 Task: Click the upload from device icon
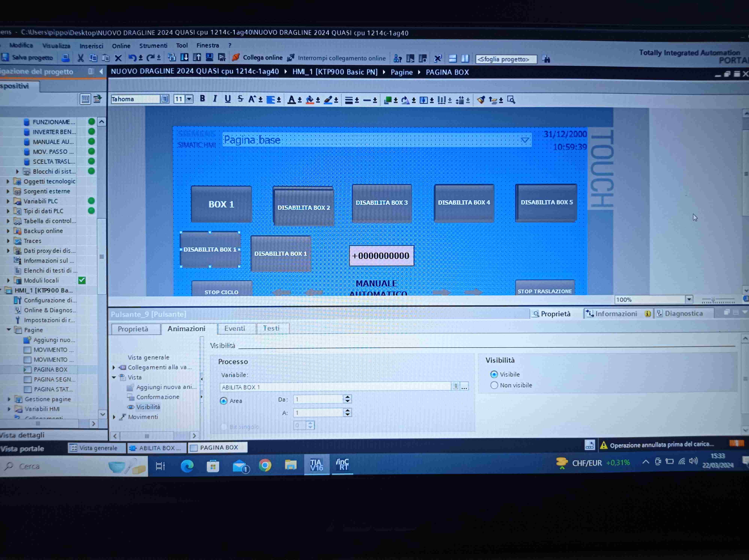[x=197, y=57]
